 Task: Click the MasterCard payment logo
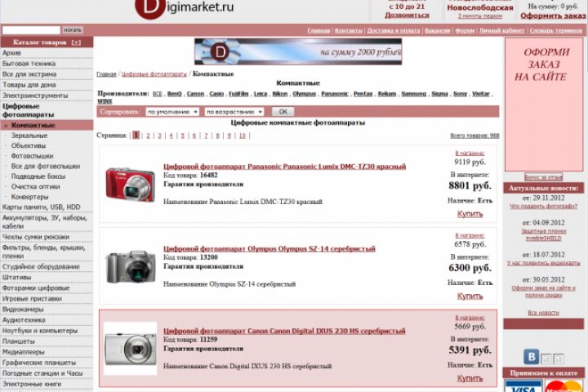(564, 386)
